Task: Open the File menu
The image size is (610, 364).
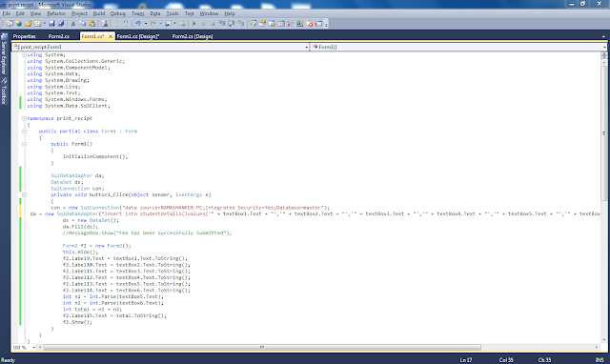Action: [x=7, y=13]
